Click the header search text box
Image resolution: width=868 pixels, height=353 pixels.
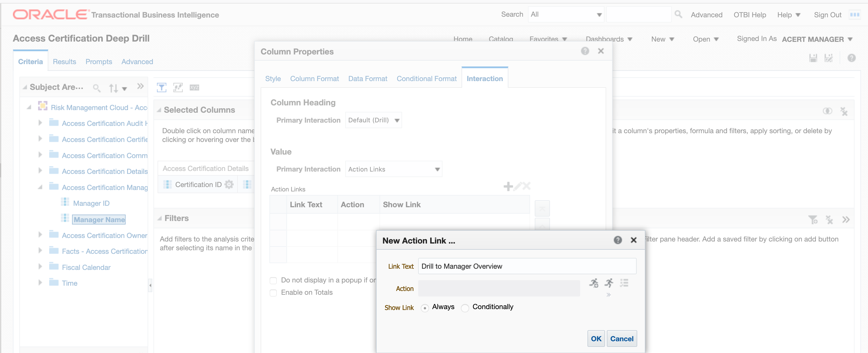click(638, 14)
